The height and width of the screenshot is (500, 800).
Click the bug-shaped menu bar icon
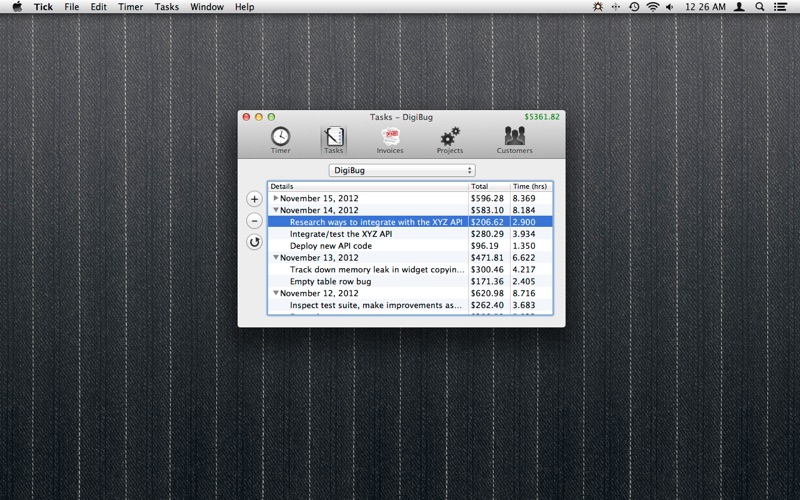[x=597, y=7]
